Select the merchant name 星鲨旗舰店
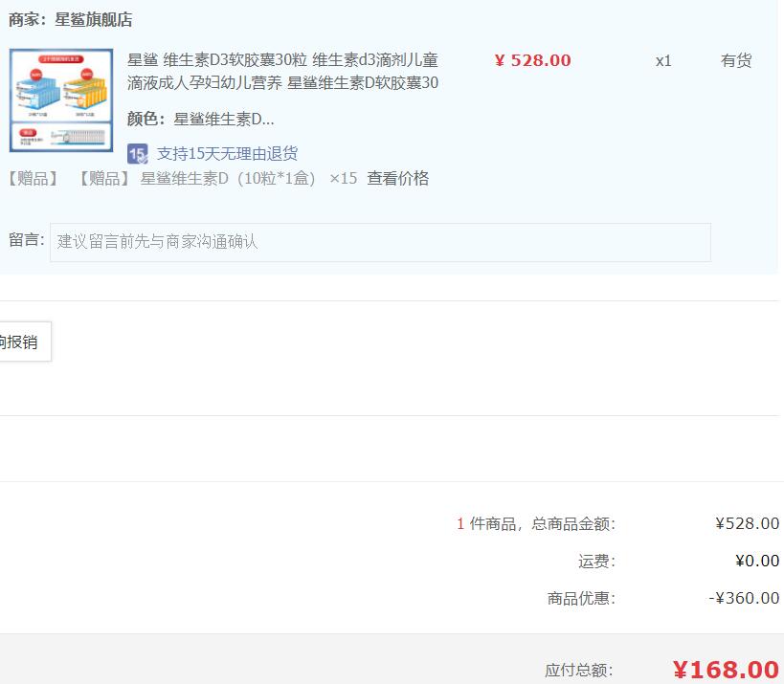Screen dimensions: 784x684 (x=94, y=19)
